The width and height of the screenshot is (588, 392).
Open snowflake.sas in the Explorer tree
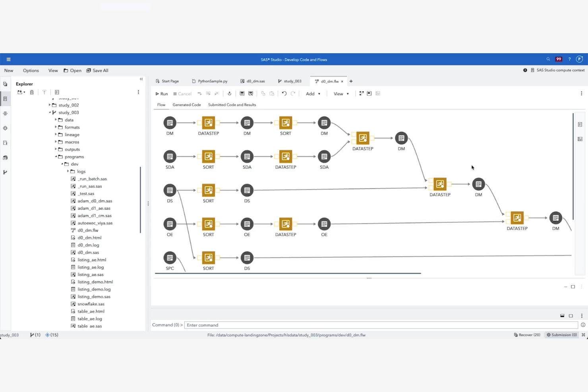(x=91, y=304)
